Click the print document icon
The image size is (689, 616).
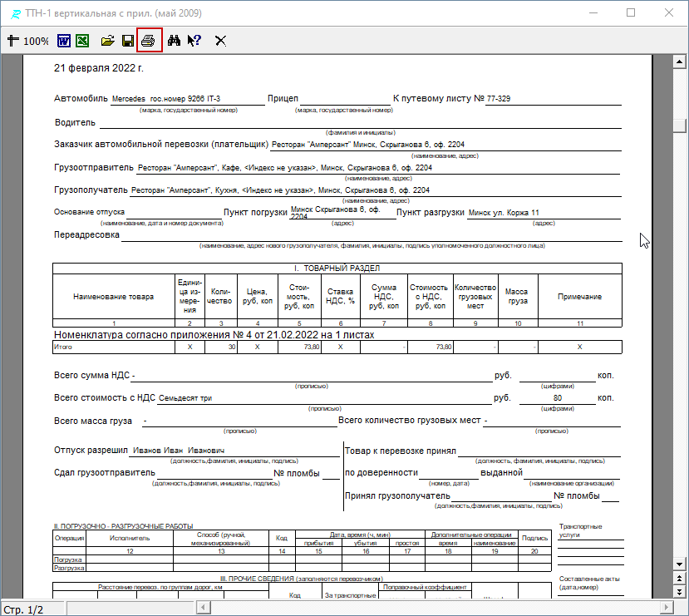[149, 40]
